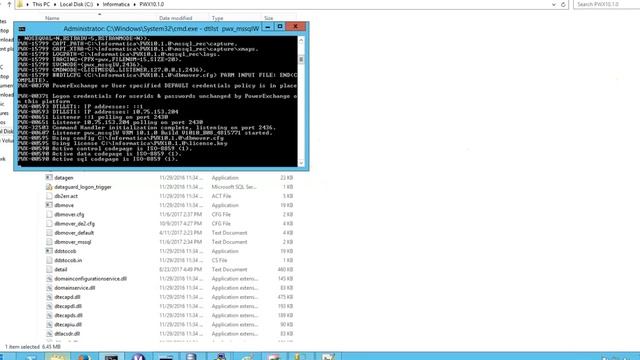This screenshot has height=360, width=640.
Task: Select the dbmover_default text document icon
Action: 49,233
